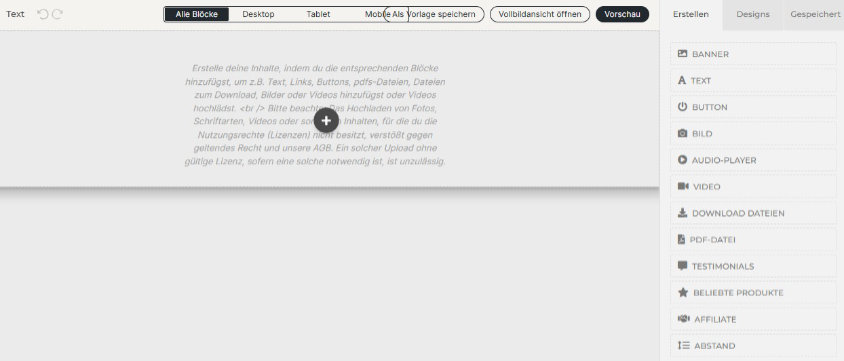The image size is (844, 361).
Task: Switch to Mobile view
Action: tap(377, 15)
